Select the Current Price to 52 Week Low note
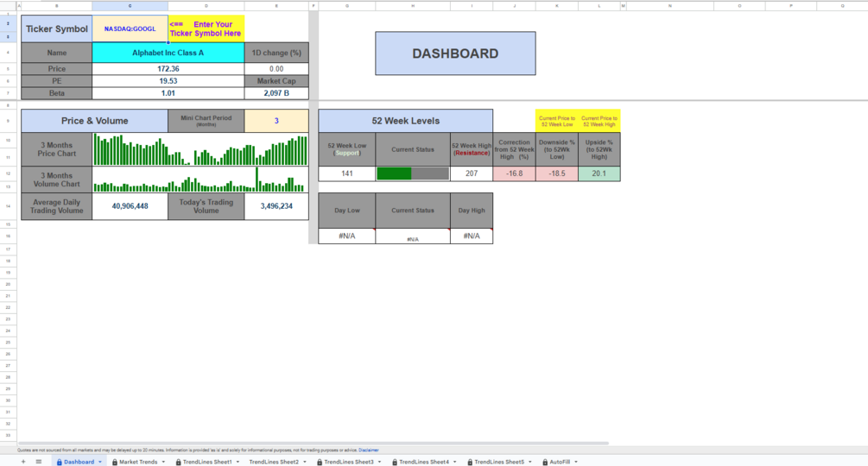Screen dimensions: 868x466 point(557,121)
